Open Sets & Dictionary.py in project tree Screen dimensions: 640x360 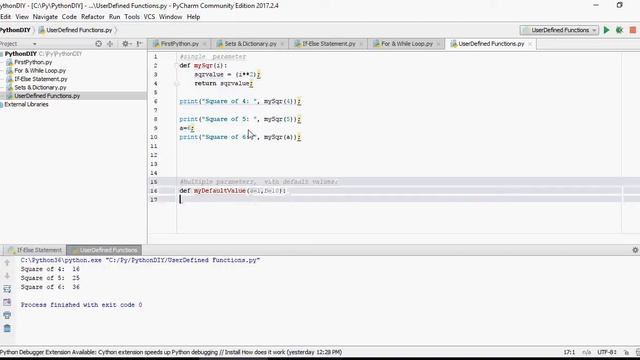tap(40, 87)
